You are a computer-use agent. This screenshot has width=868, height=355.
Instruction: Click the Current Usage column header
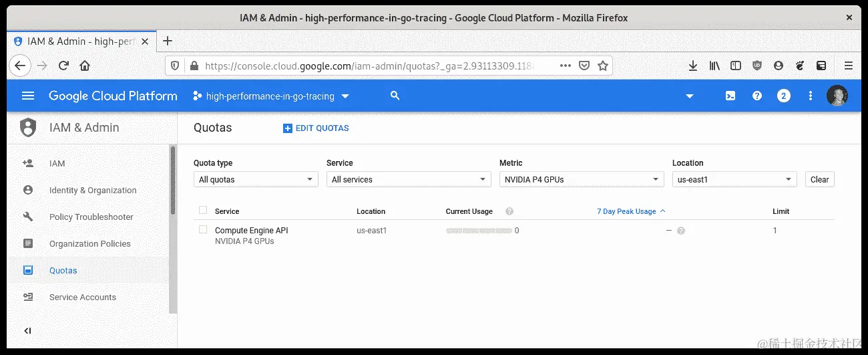coord(469,211)
